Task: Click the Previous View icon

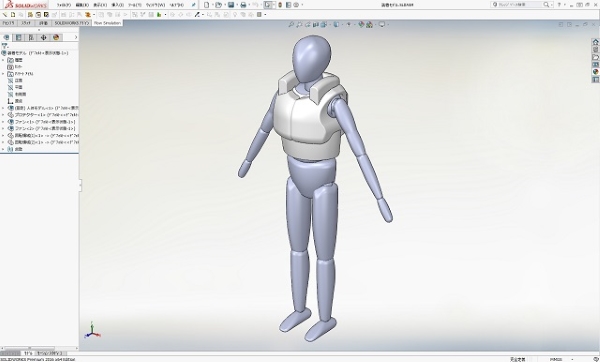Action: (x=308, y=24)
